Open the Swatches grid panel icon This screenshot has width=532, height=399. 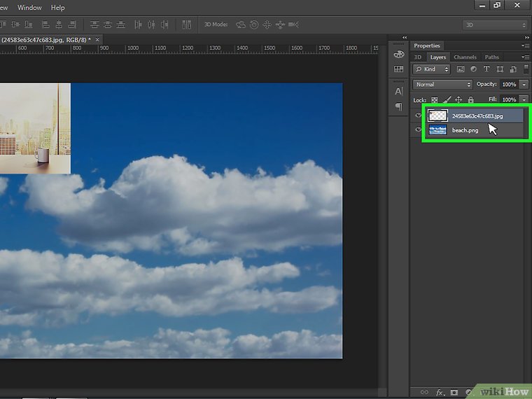click(399, 69)
